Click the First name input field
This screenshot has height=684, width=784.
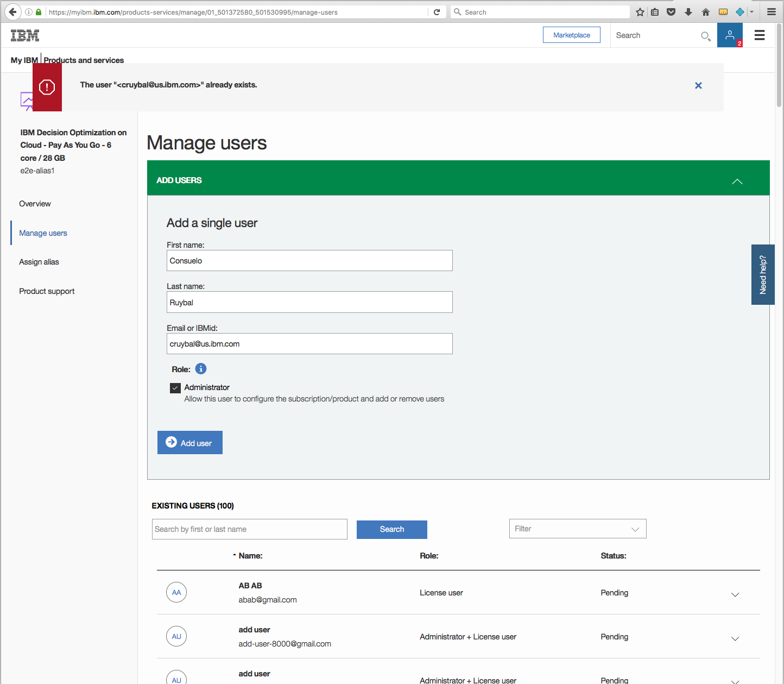(x=309, y=261)
